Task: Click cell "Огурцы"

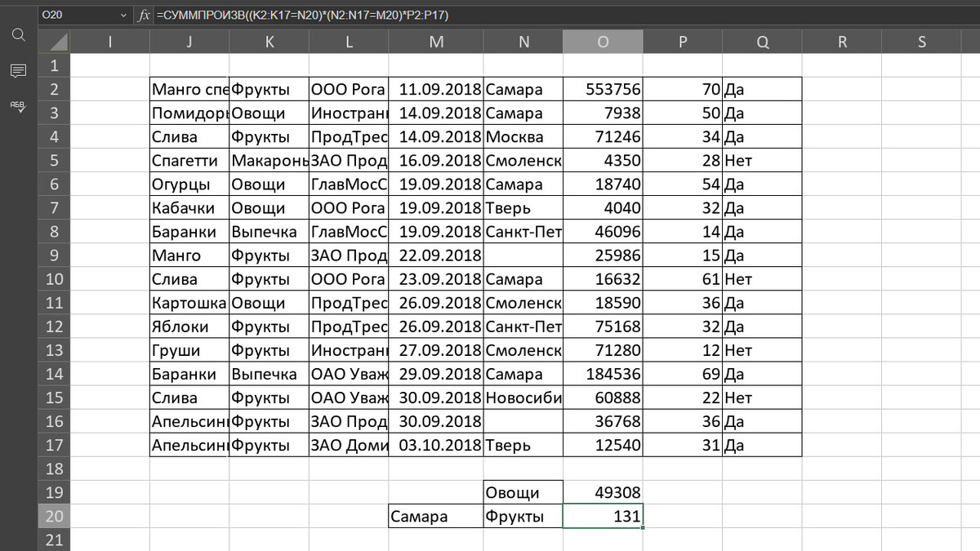Action: (189, 184)
